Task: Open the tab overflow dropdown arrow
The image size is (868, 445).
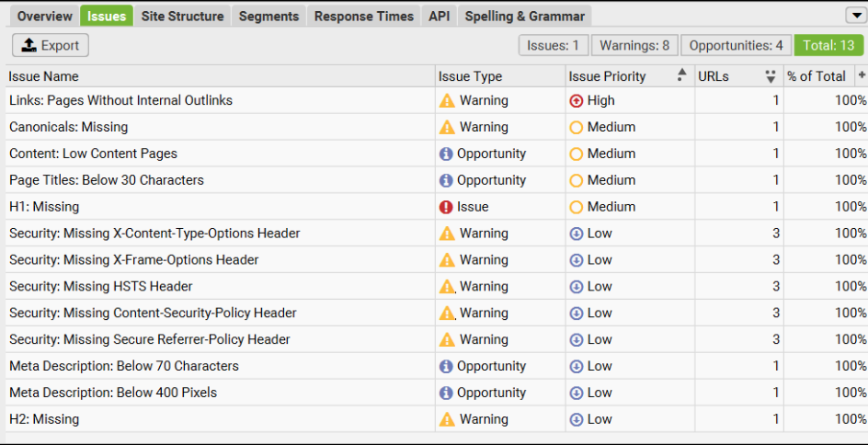Action: click(x=853, y=16)
